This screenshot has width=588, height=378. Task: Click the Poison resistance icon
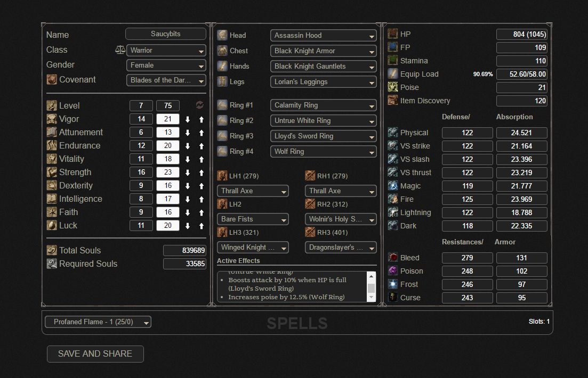click(393, 270)
